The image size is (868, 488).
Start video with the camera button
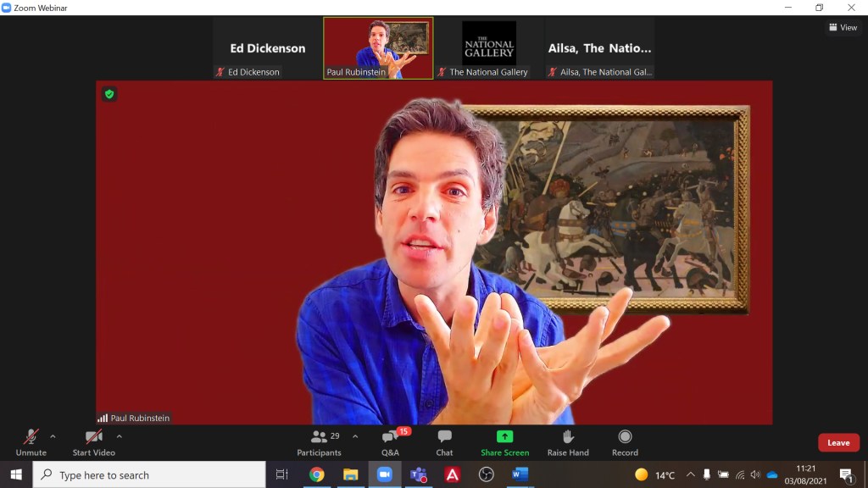coord(93,441)
